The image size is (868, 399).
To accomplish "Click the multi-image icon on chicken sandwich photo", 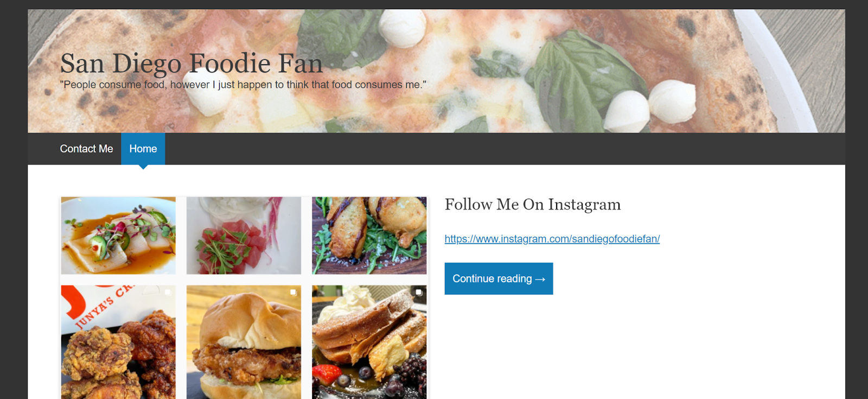I will (293, 292).
